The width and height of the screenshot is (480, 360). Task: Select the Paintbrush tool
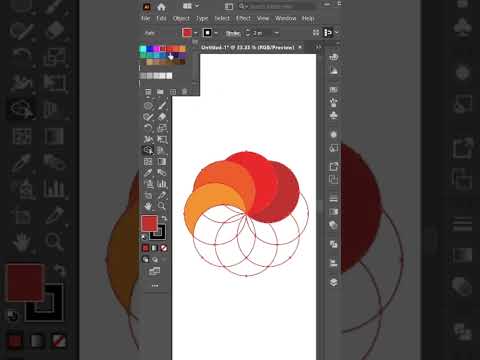162,106
